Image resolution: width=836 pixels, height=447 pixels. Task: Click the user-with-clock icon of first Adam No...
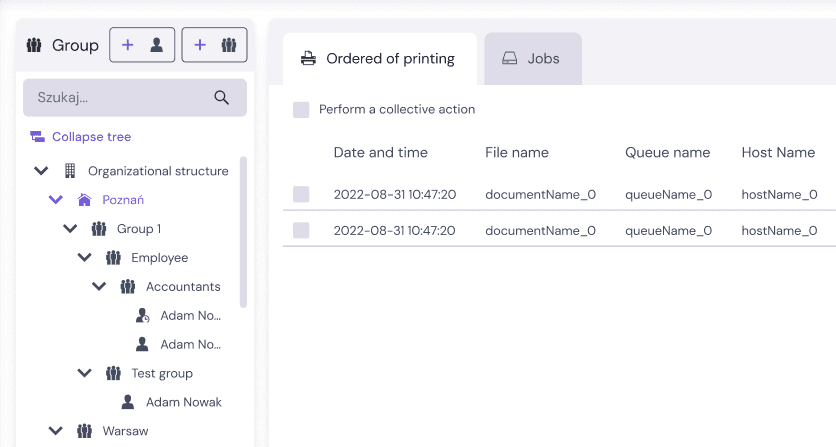142,316
